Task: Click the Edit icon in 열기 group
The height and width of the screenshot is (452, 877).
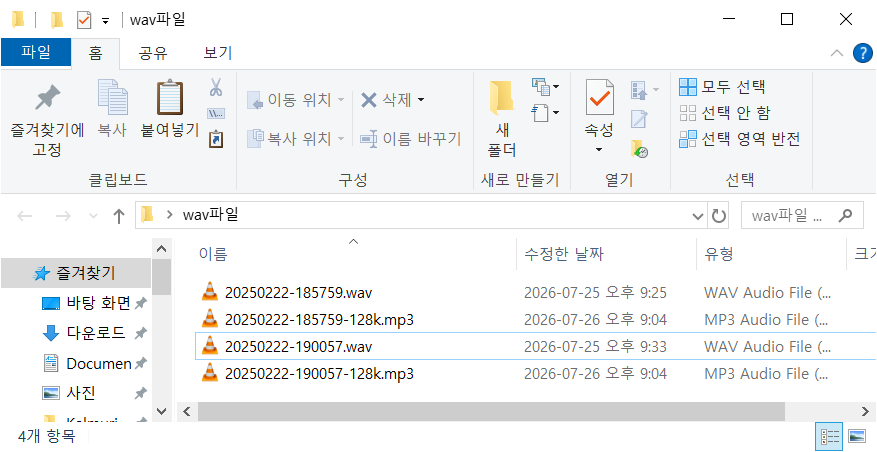Action: click(639, 119)
